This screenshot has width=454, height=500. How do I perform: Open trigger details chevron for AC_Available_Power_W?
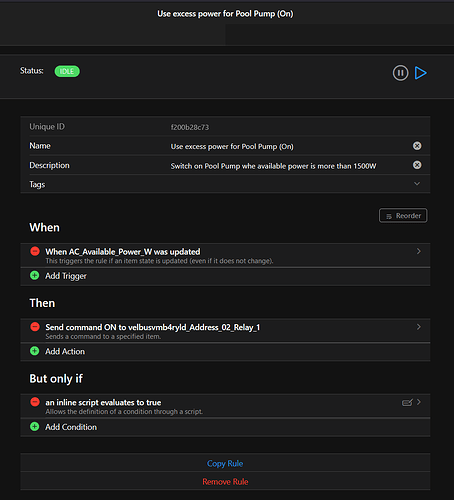[419, 251]
